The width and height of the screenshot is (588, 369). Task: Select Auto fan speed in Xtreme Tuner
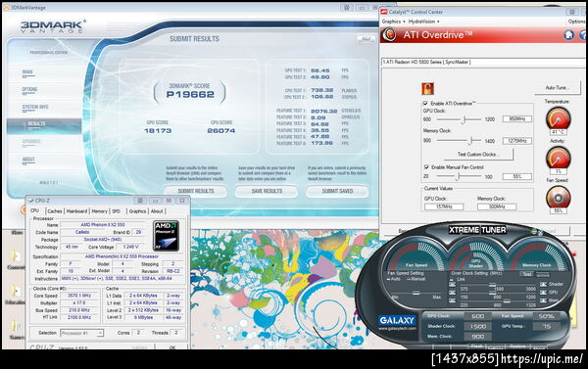click(x=393, y=279)
